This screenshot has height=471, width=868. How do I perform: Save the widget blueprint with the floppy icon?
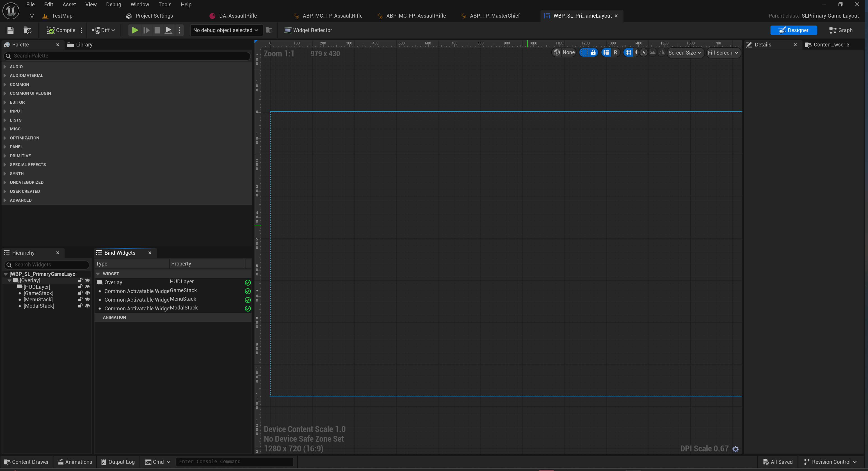pos(10,30)
